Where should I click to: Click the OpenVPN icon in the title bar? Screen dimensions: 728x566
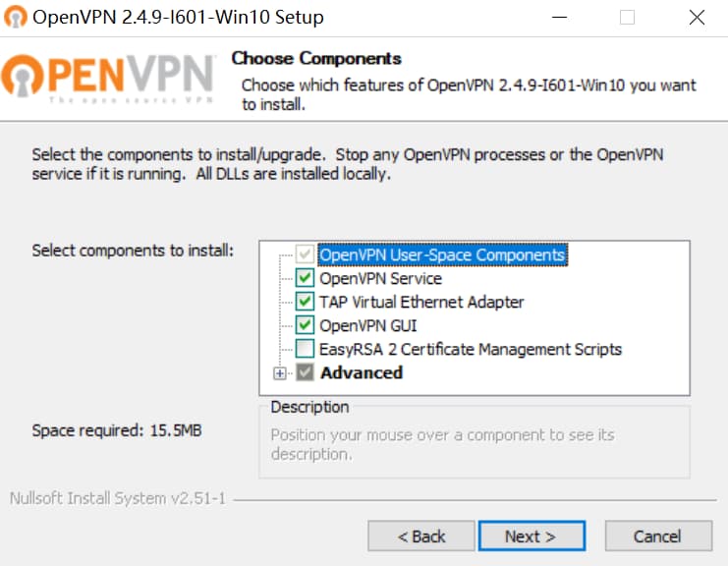click(17, 17)
